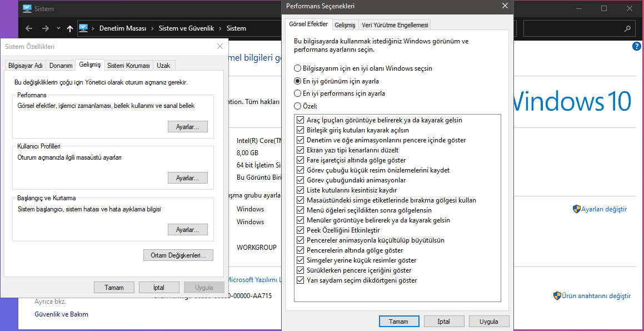The image size is (644, 331).
Task: Navigate to Sistem ve Güvenlik breadcrumb
Action: pos(186,28)
